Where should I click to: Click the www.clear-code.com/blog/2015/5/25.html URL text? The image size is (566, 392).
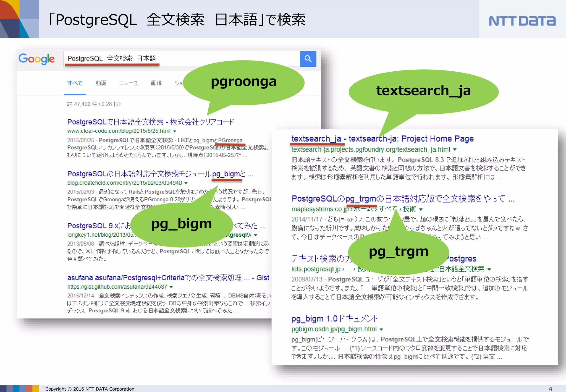(x=119, y=131)
